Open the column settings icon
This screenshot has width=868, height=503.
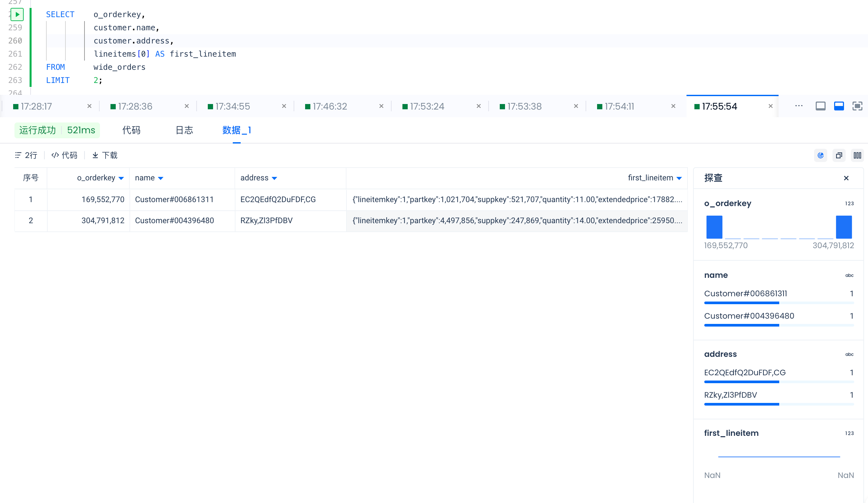857,155
